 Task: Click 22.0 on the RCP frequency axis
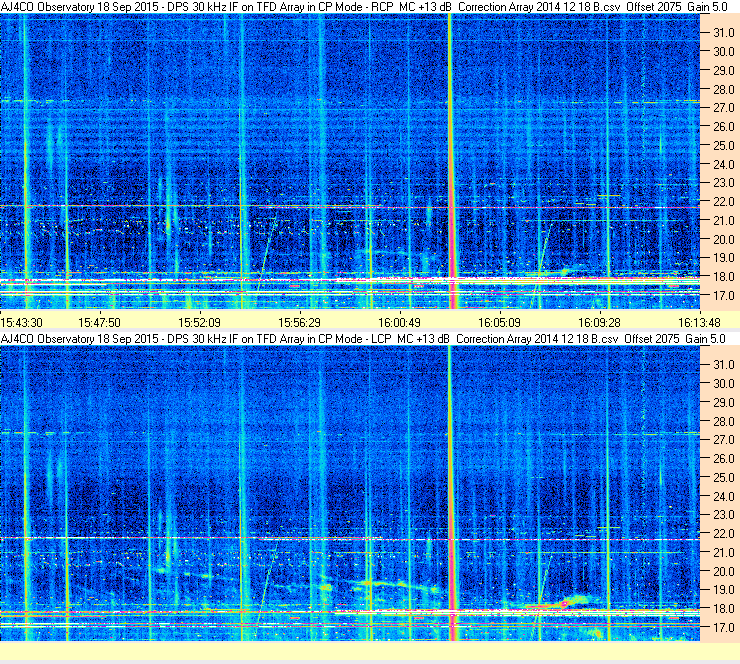coord(723,202)
